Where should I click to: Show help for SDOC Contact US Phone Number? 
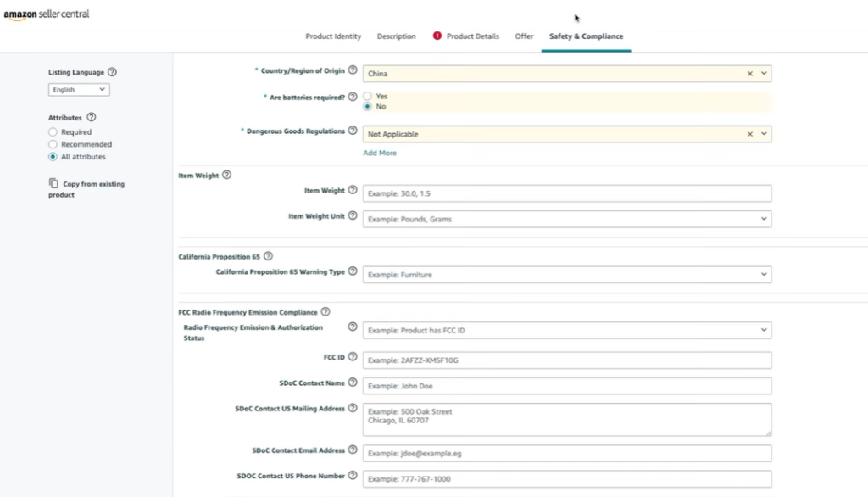(x=353, y=476)
